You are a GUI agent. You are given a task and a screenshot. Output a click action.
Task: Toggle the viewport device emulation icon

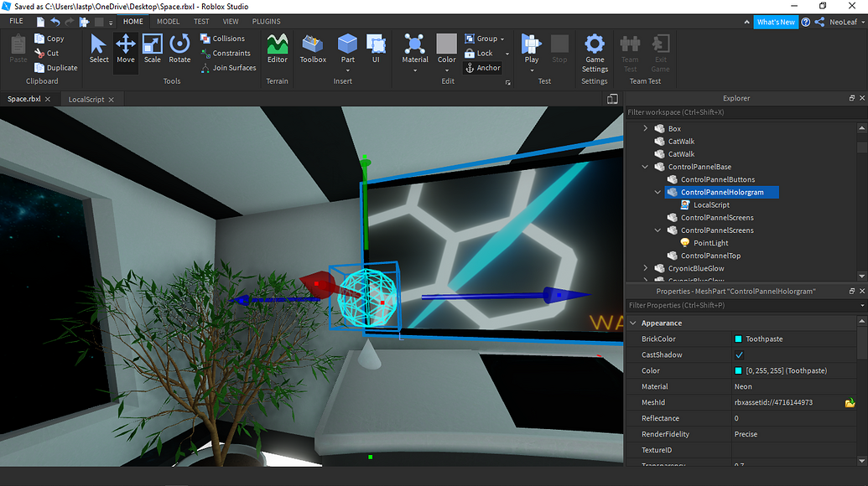pos(612,99)
